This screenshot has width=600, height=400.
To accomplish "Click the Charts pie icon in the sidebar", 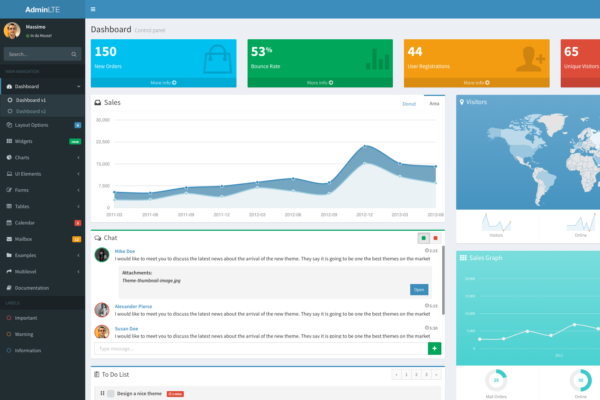I will click(9, 157).
